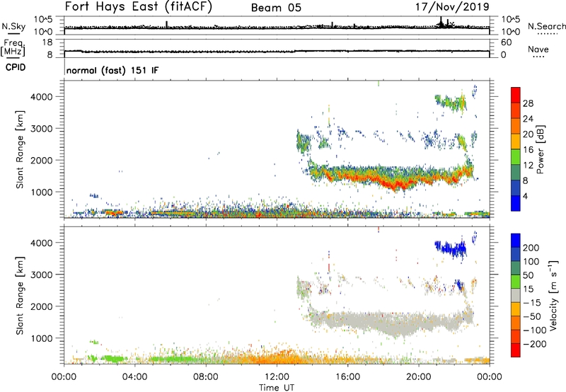Click the '20:00' time axis label
566x392 pixels.
tap(418, 377)
